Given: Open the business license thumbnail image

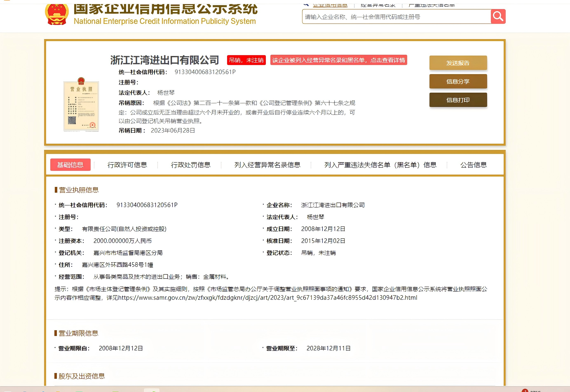Looking at the screenshot, I should [81, 104].
